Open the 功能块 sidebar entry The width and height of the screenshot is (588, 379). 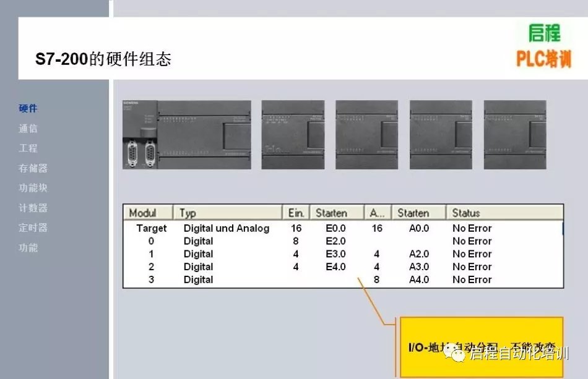tap(33, 188)
